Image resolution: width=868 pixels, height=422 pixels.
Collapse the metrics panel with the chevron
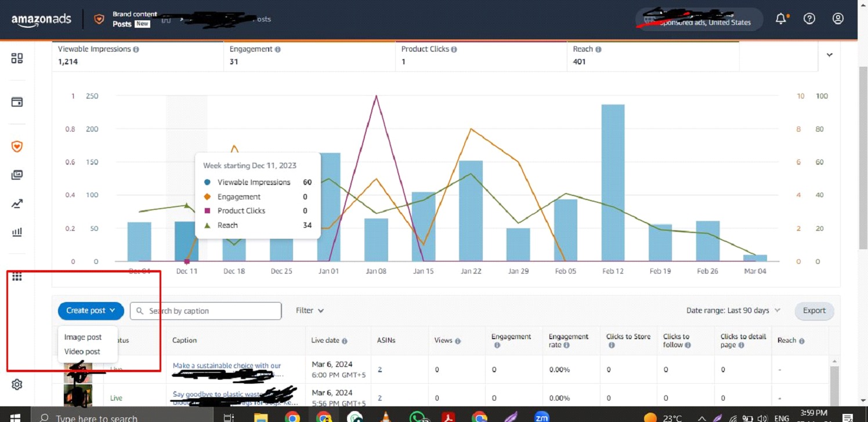pyautogui.click(x=829, y=54)
